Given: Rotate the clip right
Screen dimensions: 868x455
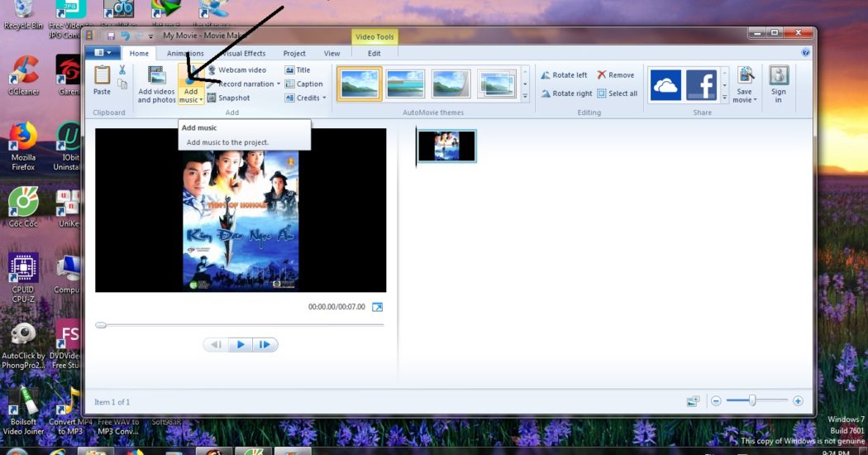Looking at the screenshot, I should tap(566, 93).
